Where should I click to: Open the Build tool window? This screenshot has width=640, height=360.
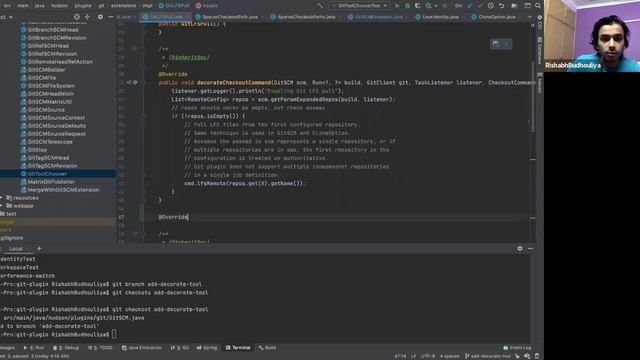coord(267,348)
